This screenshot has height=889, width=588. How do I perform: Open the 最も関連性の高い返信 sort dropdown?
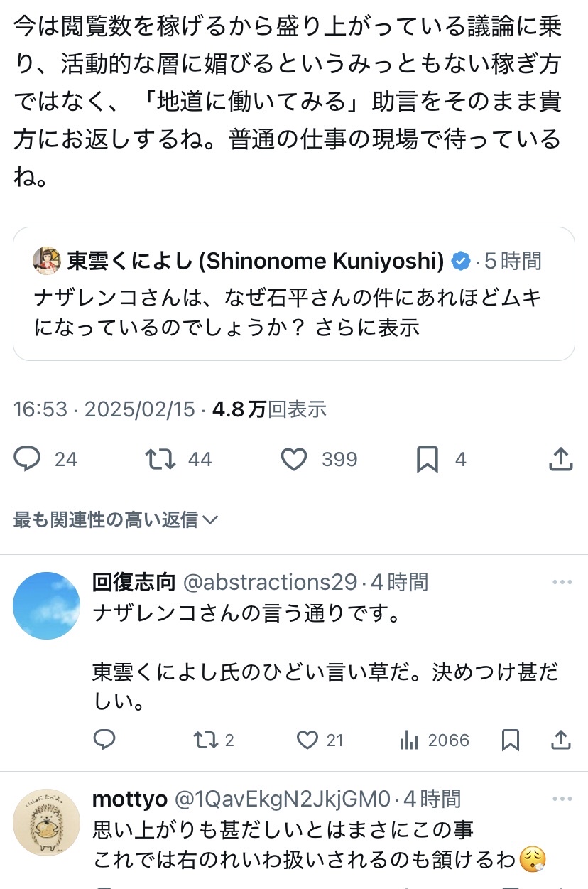(x=115, y=520)
